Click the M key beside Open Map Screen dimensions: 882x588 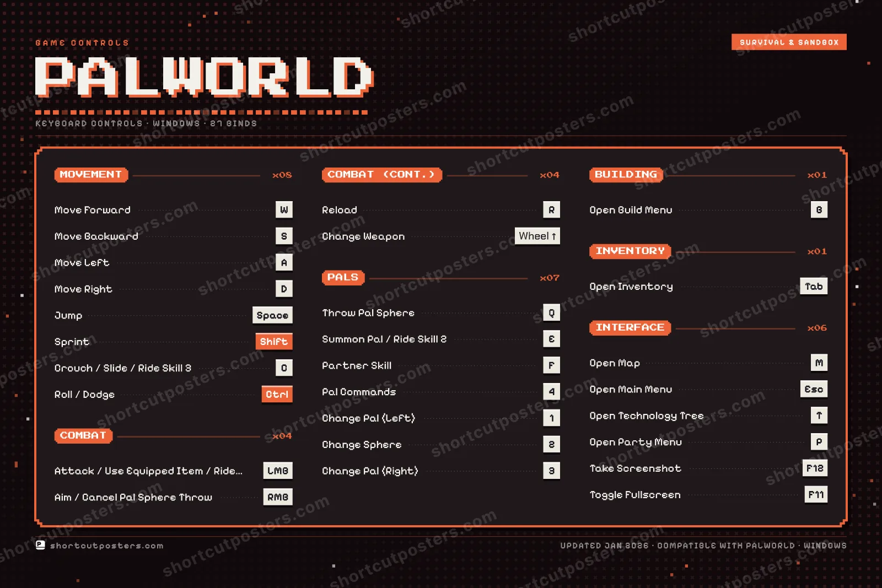[x=819, y=363]
